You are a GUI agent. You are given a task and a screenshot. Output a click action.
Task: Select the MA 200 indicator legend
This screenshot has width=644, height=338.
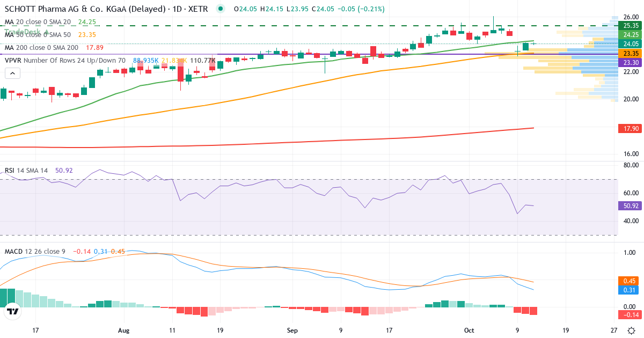(x=42, y=48)
